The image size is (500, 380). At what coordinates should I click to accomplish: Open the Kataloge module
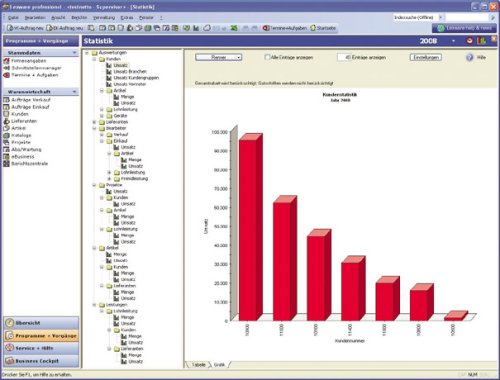(x=21, y=135)
